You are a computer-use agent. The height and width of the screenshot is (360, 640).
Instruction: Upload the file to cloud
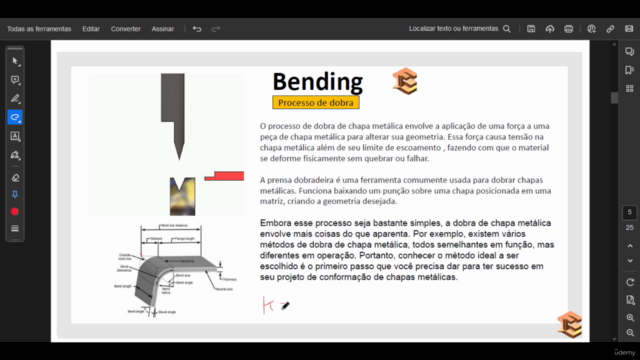(550, 29)
